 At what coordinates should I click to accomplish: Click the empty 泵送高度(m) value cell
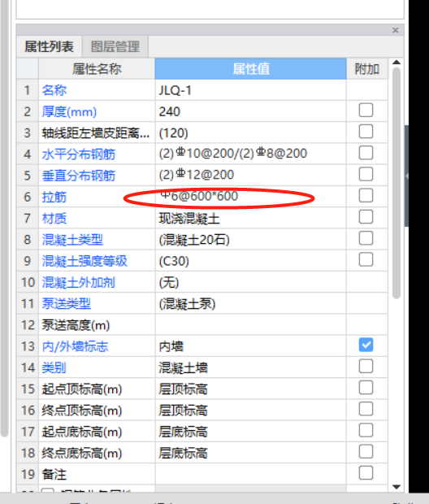click(250, 325)
